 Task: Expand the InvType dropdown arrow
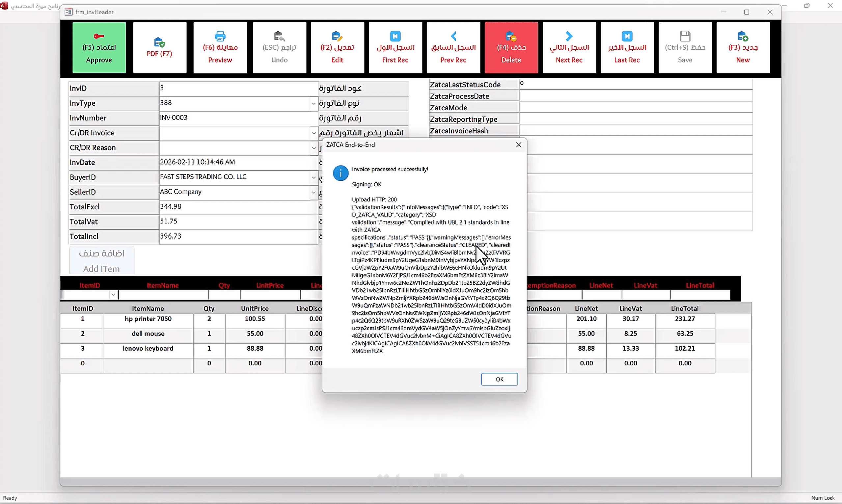click(x=313, y=104)
